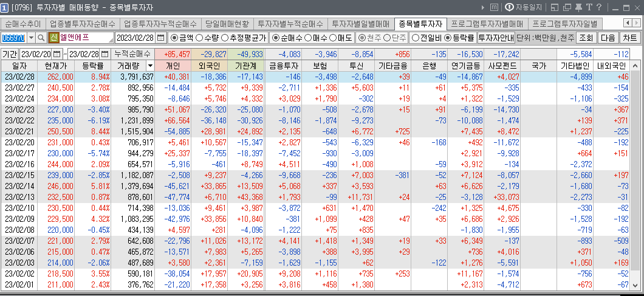Open the 거래량 column dropdown arrow
The height and width of the screenshot is (296, 644).
[151, 65]
